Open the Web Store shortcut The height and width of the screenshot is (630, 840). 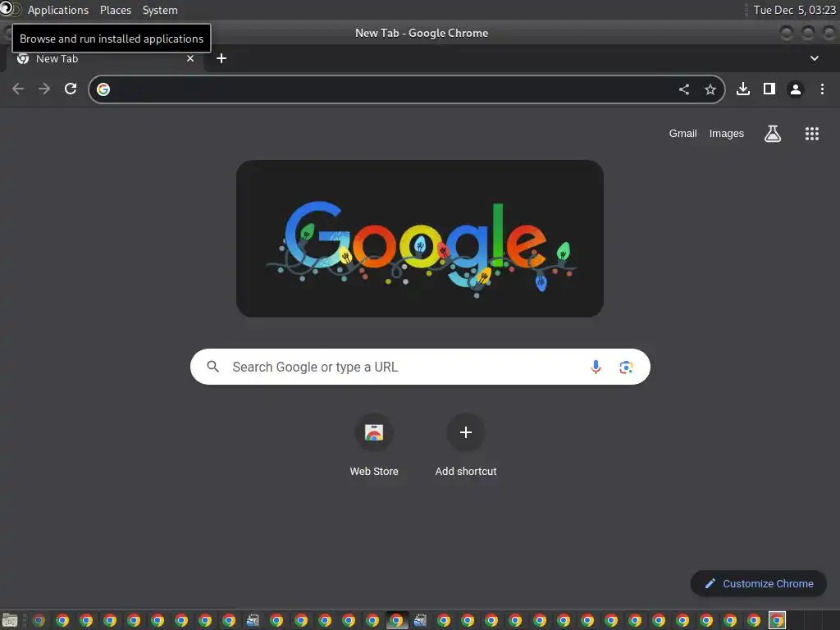coord(374,445)
